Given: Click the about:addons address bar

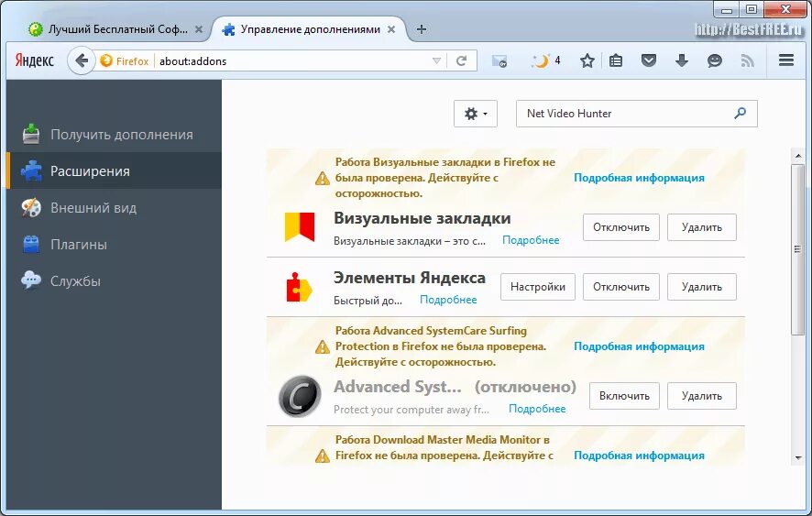Looking at the screenshot, I should [x=292, y=61].
